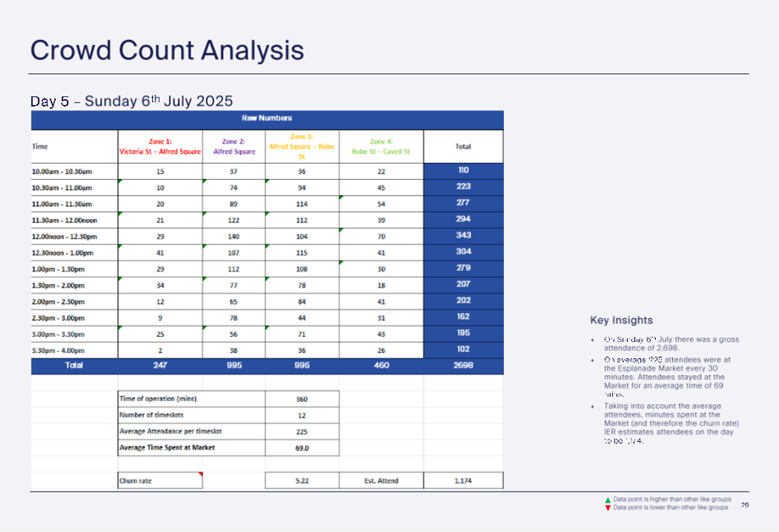The width and height of the screenshot is (779, 532).
Task: Click the Time of operation value 360
Action: [301, 399]
